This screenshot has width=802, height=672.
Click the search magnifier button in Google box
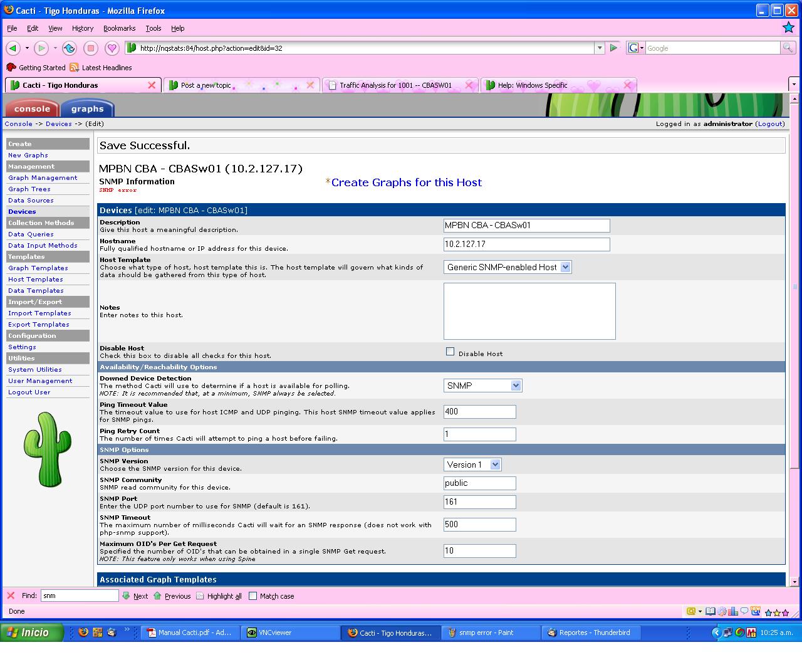click(x=788, y=48)
